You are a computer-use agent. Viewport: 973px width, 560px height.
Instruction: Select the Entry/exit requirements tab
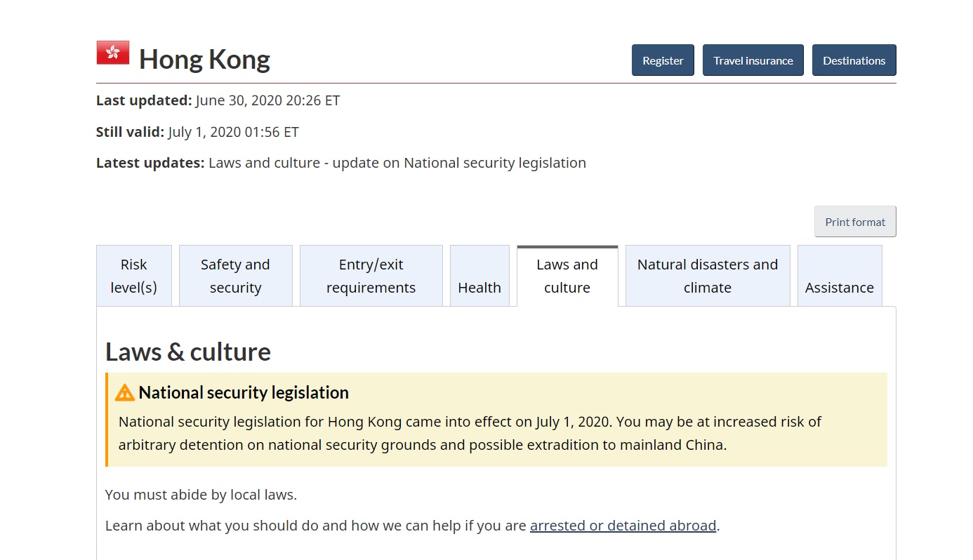371,276
